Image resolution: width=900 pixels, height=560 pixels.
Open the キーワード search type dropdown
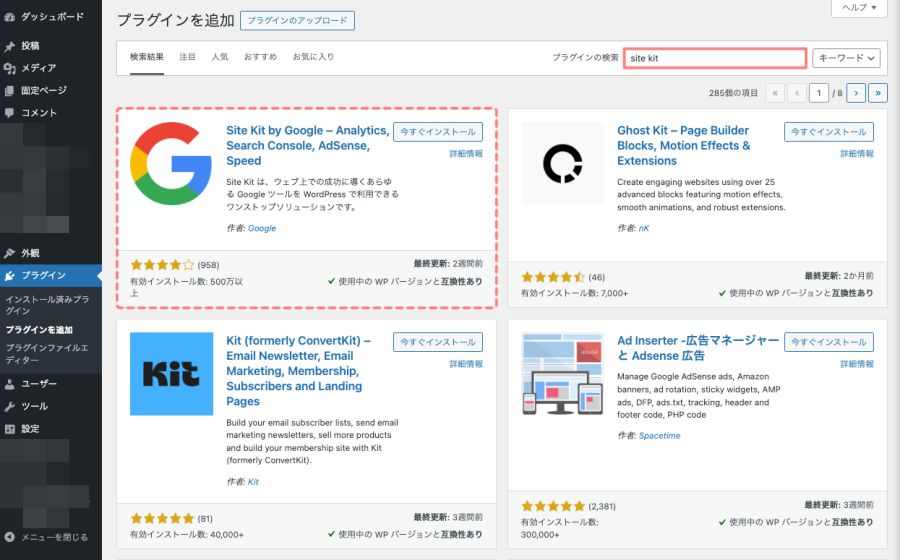pos(846,58)
